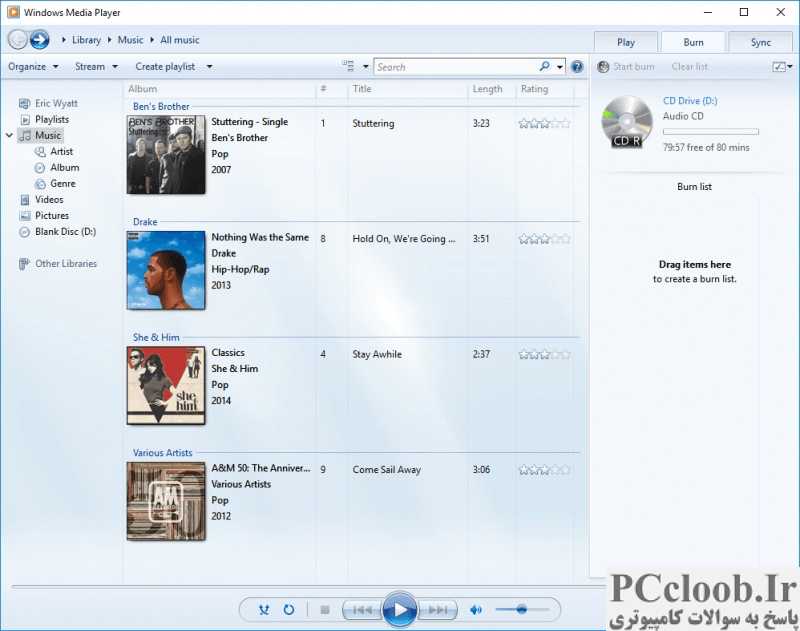Adjust the volume slider
Screen dimensions: 800x631
tap(522, 609)
